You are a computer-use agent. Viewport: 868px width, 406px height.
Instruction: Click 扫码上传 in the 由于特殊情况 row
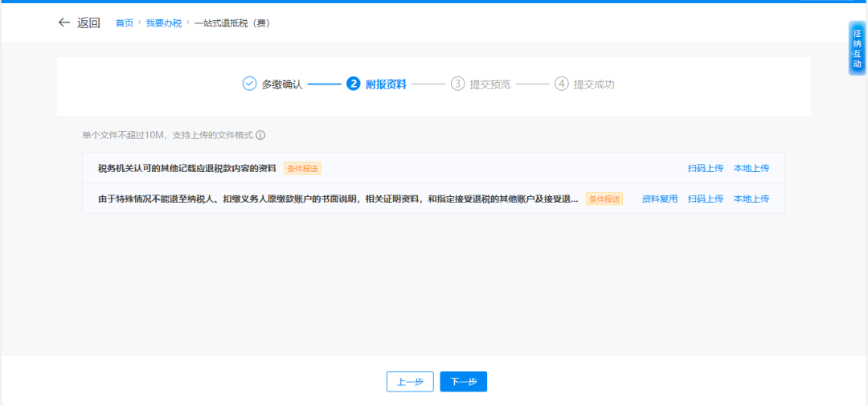tap(706, 199)
